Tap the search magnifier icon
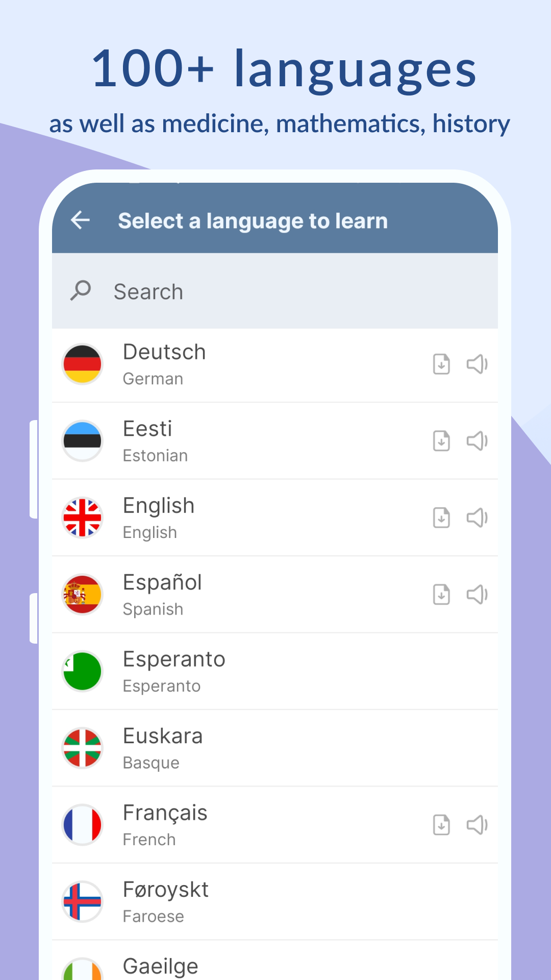The height and width of the screenshot is (980, 551). (x=81, y=291)
